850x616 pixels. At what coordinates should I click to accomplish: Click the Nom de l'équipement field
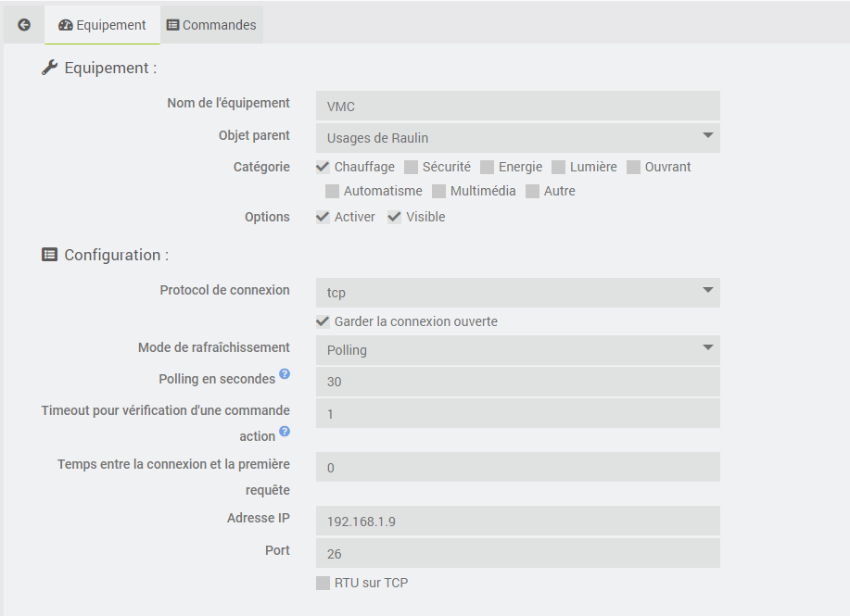(517, 107)
